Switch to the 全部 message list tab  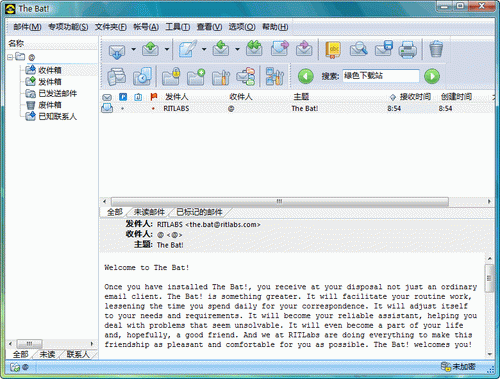115,212
